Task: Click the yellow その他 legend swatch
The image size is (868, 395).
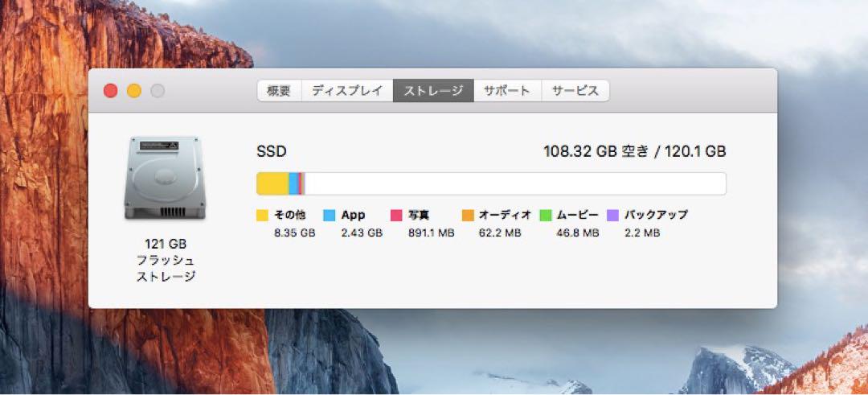Action: point(262,216)
